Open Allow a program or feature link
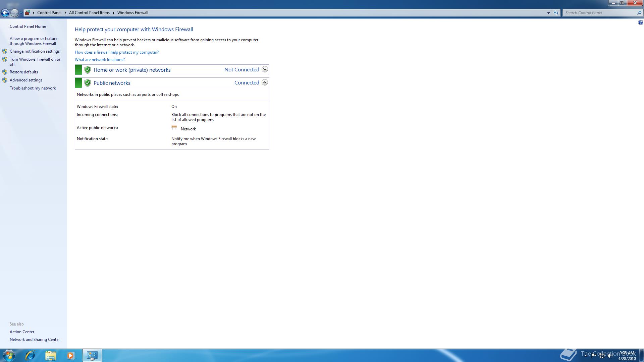 pyautogui.click(x=34, y=41)
